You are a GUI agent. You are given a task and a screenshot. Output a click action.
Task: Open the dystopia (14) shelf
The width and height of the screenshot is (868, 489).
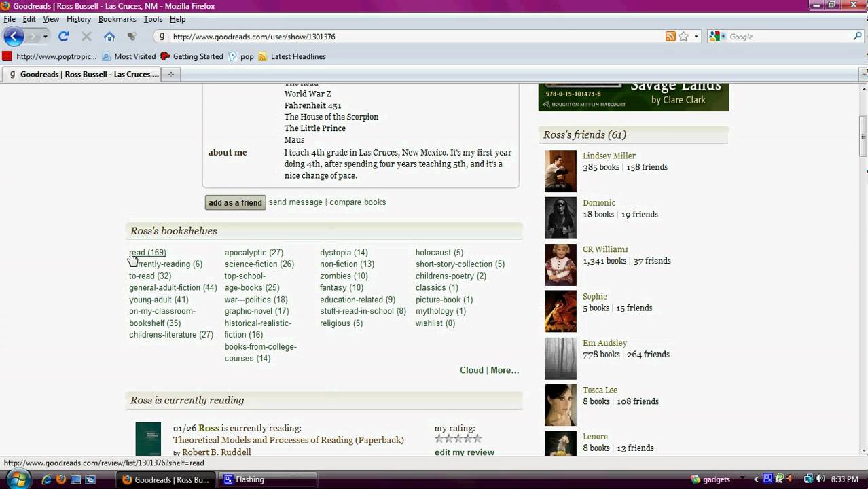tap(344, 253)
